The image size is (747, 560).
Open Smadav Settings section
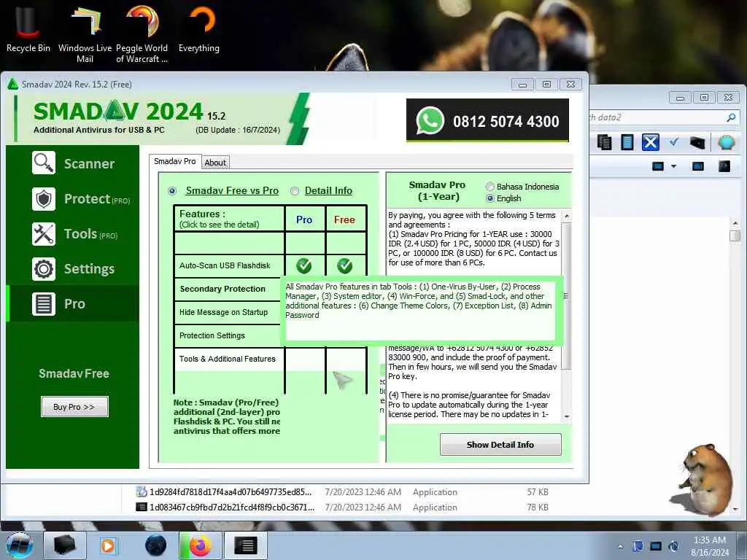[73, 269]
